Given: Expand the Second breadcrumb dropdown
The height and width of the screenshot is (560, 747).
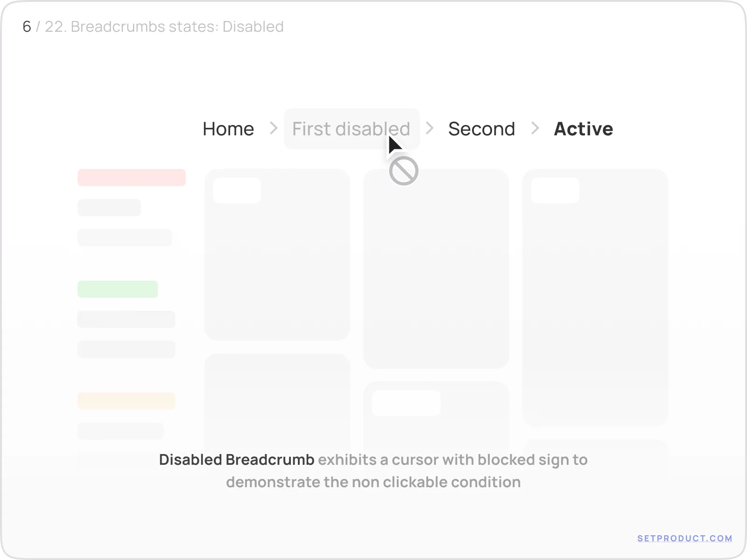Looking at the screenshot, I should [481, 129].
